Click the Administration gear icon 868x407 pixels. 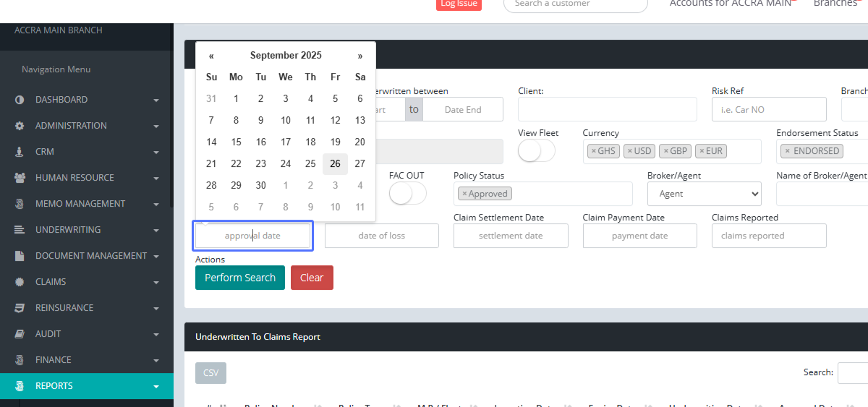point(20,126)
